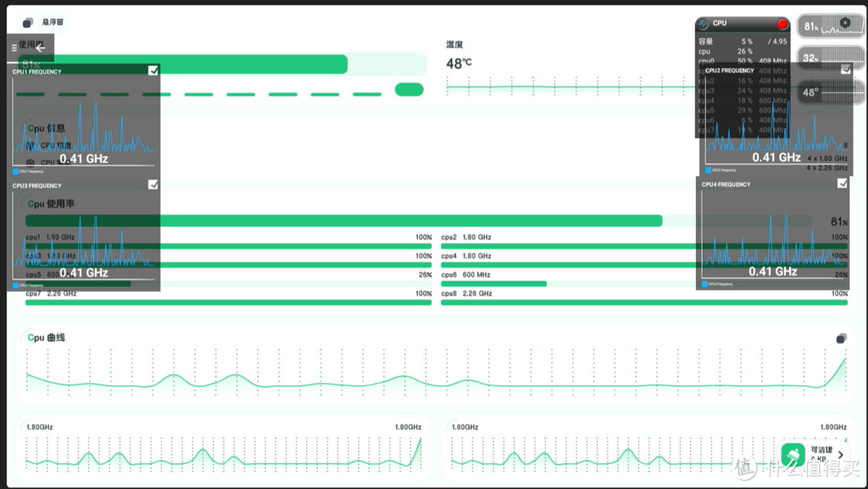Click the cpu0 50 % row in CPU widget
The width and height of the screenshot is (868, 489).
[x=743, y=61]
